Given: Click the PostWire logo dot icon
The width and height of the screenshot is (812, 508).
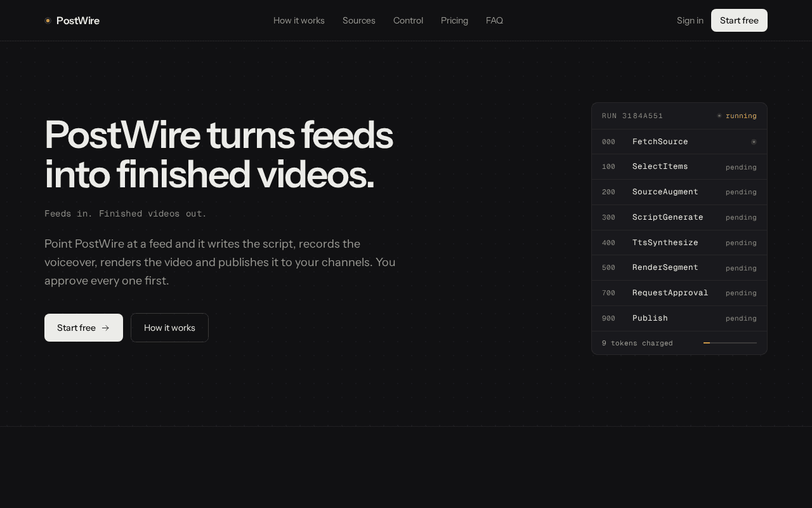Looking at the screenshot, I should [48, 21].
